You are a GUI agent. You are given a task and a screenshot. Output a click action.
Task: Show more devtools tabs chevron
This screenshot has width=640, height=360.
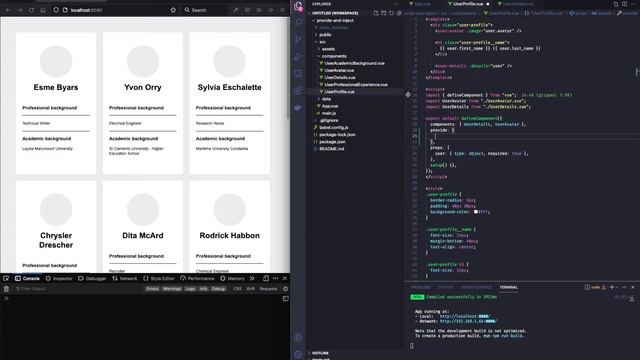pos(252,278)
